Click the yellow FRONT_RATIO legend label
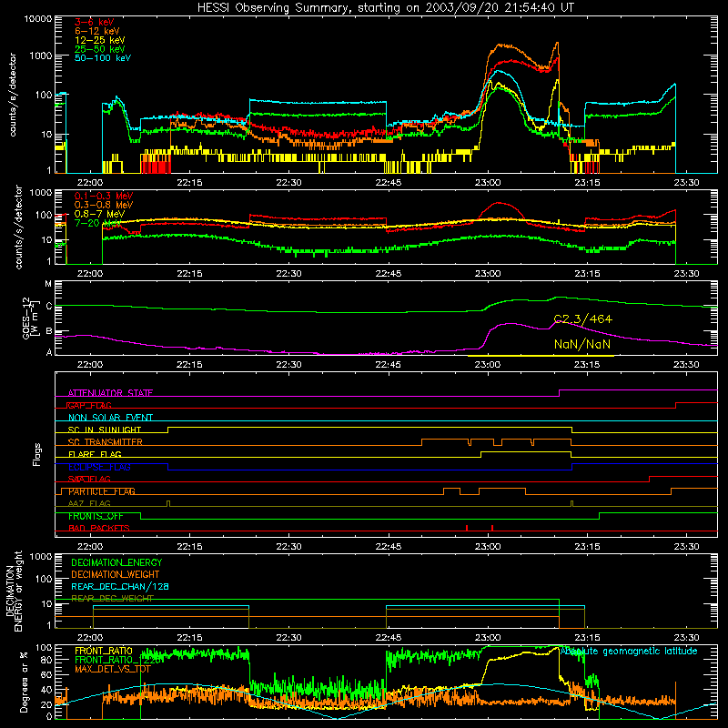 (x=104, y=651)
